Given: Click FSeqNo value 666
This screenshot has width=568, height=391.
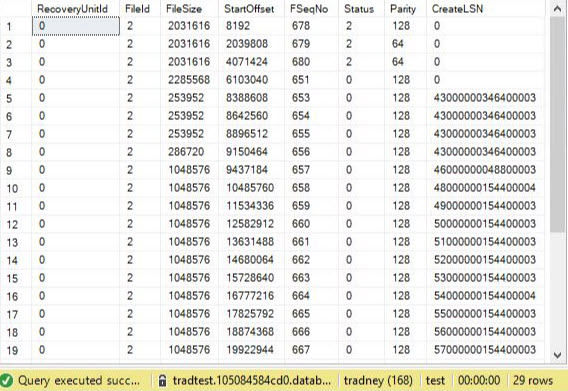Looking at the screenshot, I should pyautogui.click(x=301, y=332).
